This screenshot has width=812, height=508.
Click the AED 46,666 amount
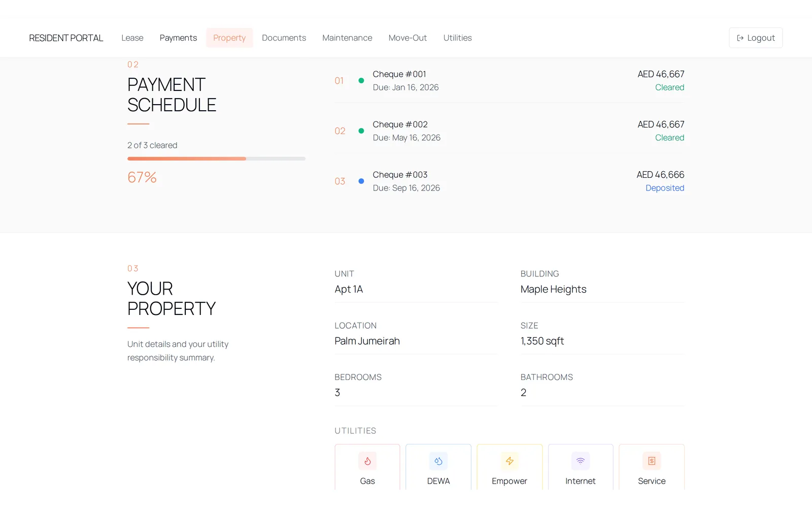[x=660, y=175]
